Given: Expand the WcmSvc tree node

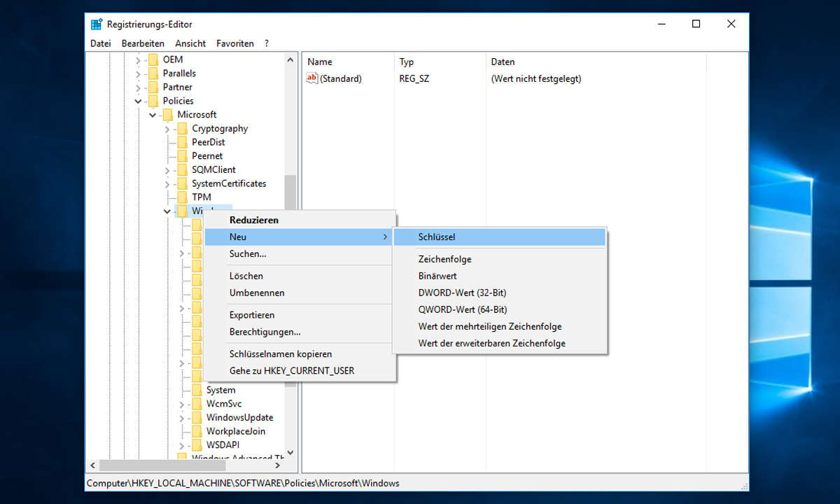Looking at the screenshot, I should click(182, 404).
